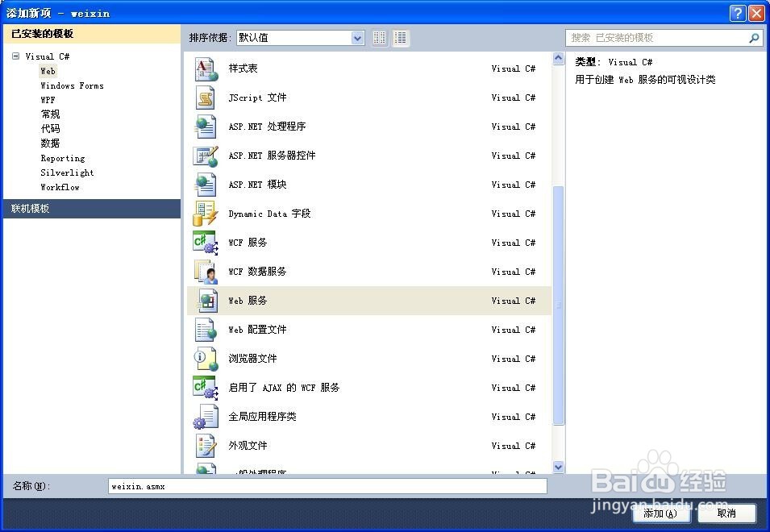Collapse the Visual C# tree node
The width and height of the screenshot is (770, 532).
(x=15, y=56)
